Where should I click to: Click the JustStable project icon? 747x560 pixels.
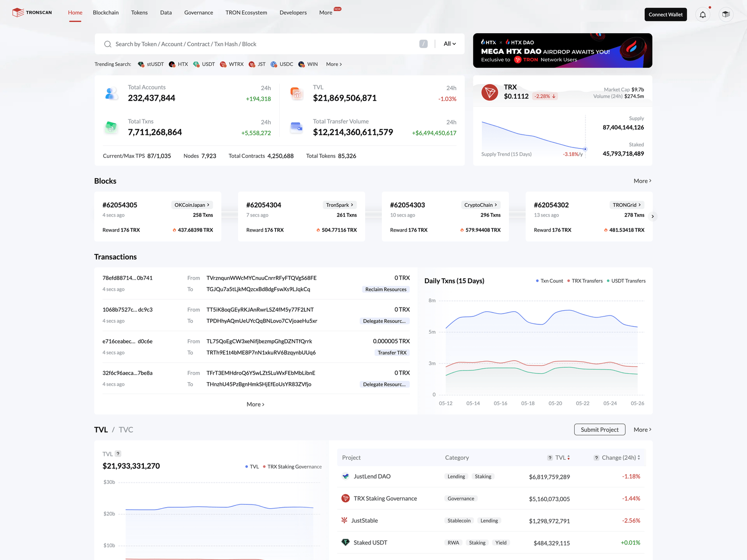click(344, 520)
